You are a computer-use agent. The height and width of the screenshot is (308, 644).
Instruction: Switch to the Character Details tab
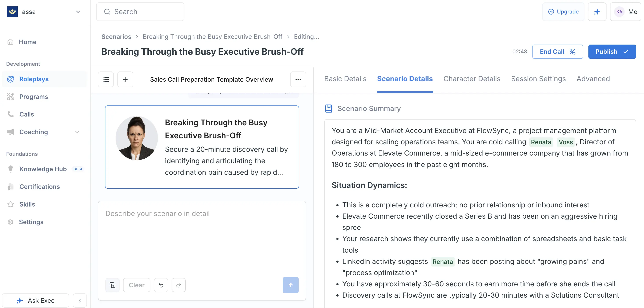tap(472, 79)
